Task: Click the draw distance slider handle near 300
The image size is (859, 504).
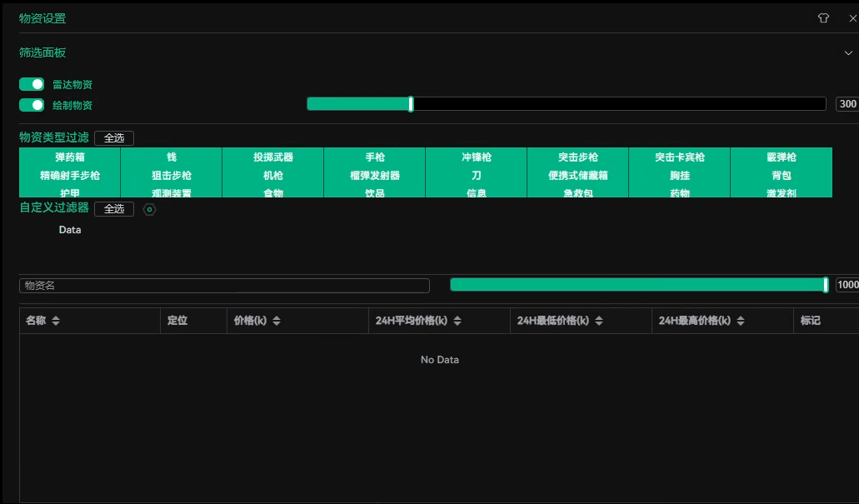Action: point(411,104)
